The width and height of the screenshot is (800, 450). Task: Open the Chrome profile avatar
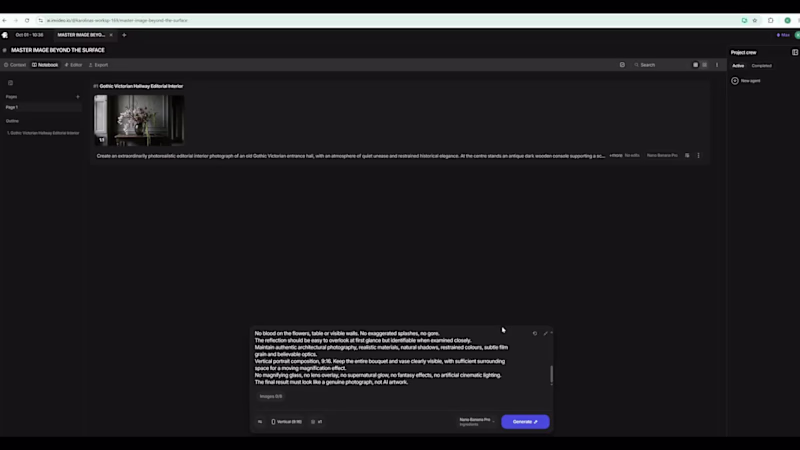tap(787, 20)
